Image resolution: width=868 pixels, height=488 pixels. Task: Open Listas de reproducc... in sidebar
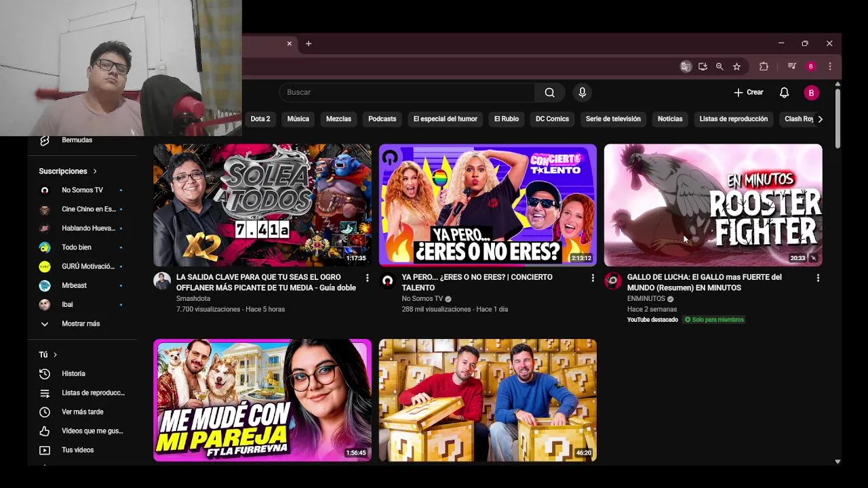[x=81, y=392]
